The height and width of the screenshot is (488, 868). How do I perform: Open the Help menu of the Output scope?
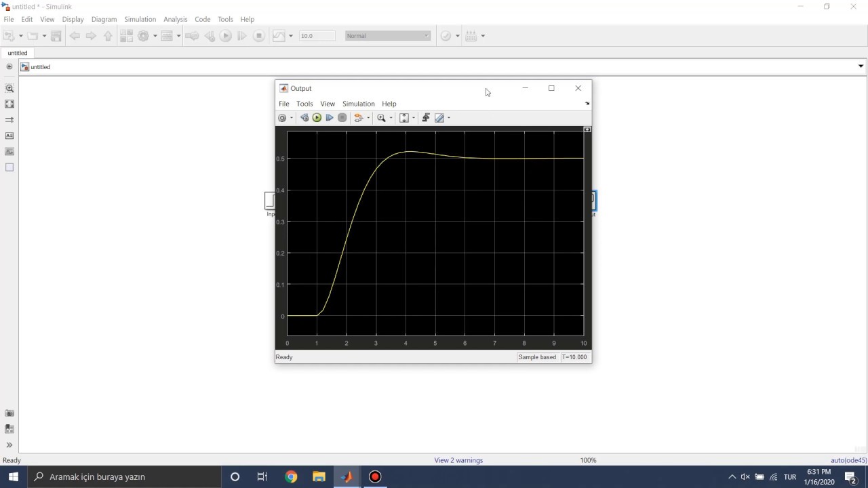[x=389, y=104]
